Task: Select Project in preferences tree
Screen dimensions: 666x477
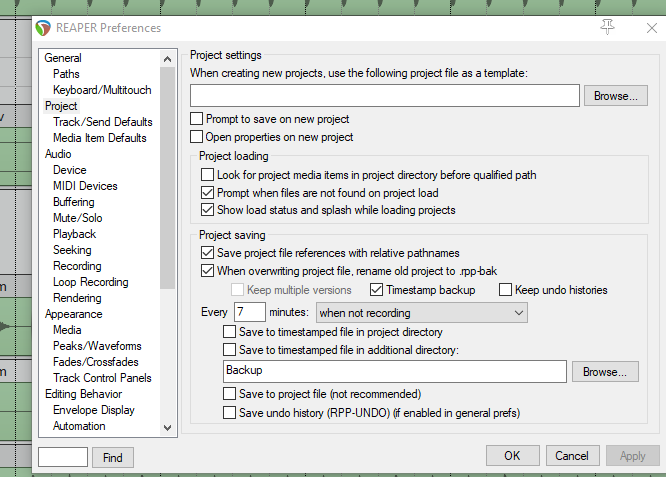Action: 61,106
